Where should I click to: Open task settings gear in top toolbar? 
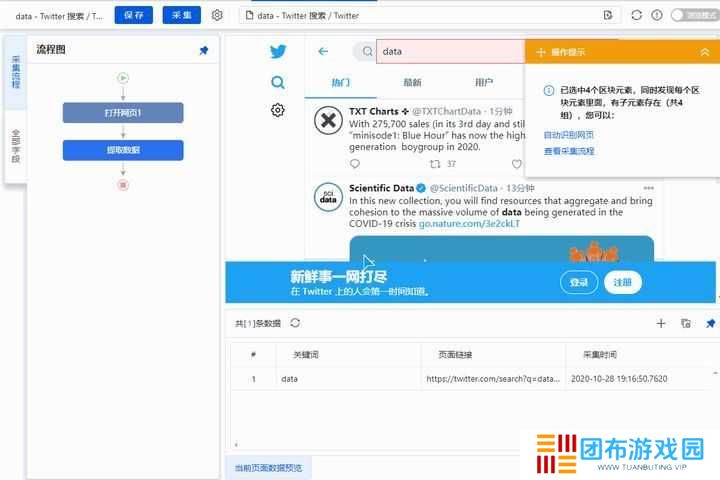(x=217, y=15)
